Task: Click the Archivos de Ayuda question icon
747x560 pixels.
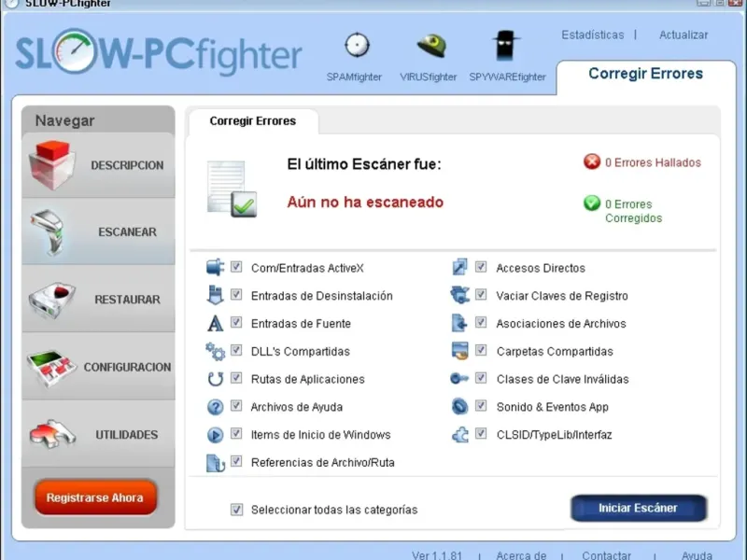Action: 215,407
